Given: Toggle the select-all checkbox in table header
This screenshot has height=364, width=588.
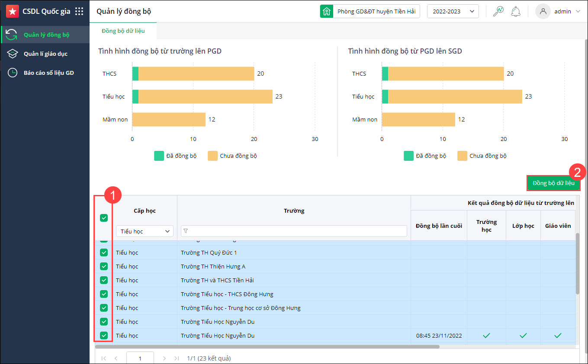Looking at the screenshot, I should coord(104,218).
